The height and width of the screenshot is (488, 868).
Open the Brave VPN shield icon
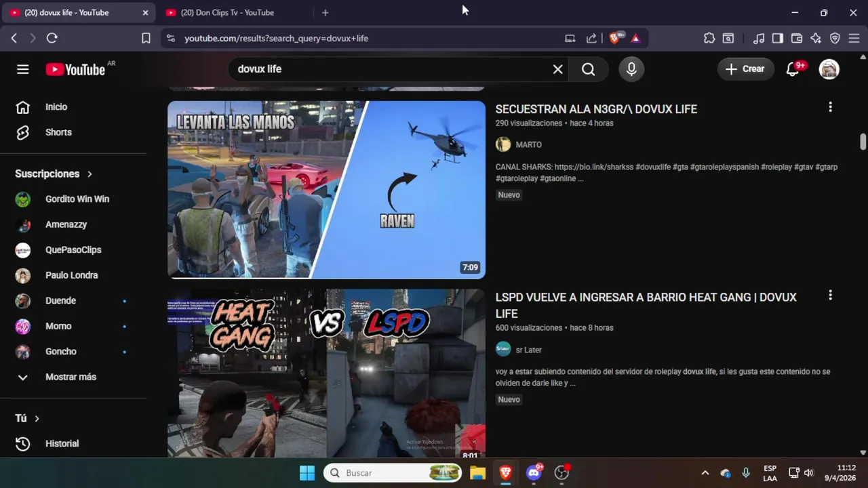[x=835, y=39]
